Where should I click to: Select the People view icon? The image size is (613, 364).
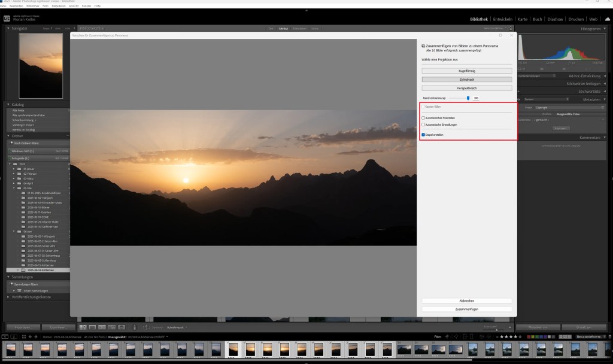pos(122,327)
